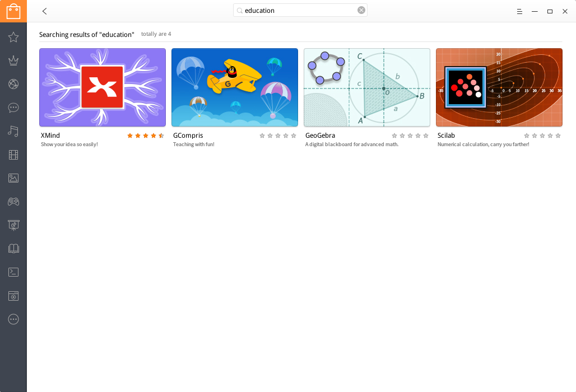Screen dimensions: 576x392
Task: Open the presentation board office category
Action: click(x=13, y=225)
